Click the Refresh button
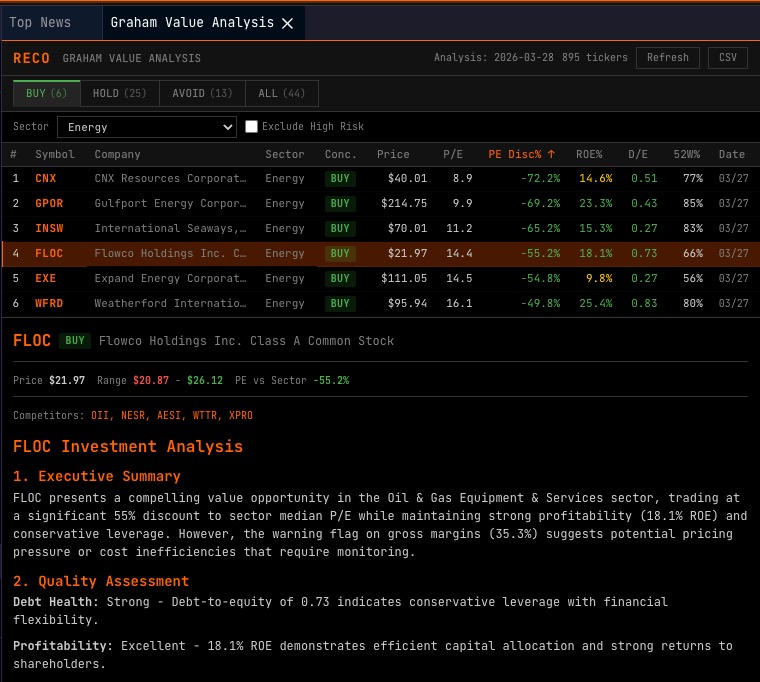The width and height of the screenshot is (760, 682). [667, 58]
